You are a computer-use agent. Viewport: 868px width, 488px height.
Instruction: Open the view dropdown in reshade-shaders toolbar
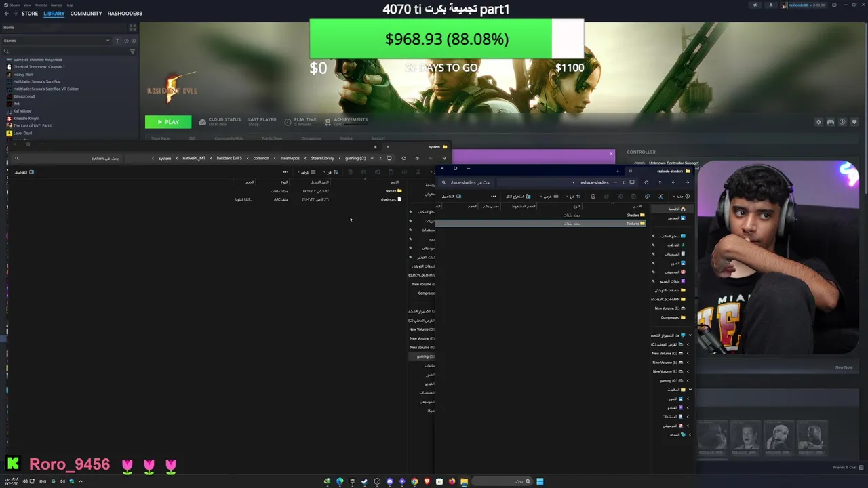pos(550,196)
